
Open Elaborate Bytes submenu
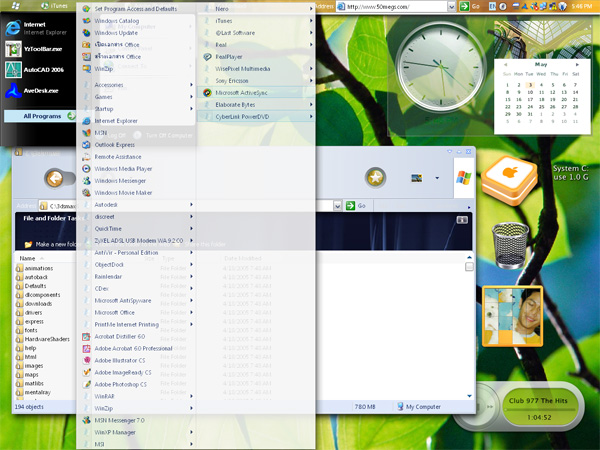[x=256, y=104]
